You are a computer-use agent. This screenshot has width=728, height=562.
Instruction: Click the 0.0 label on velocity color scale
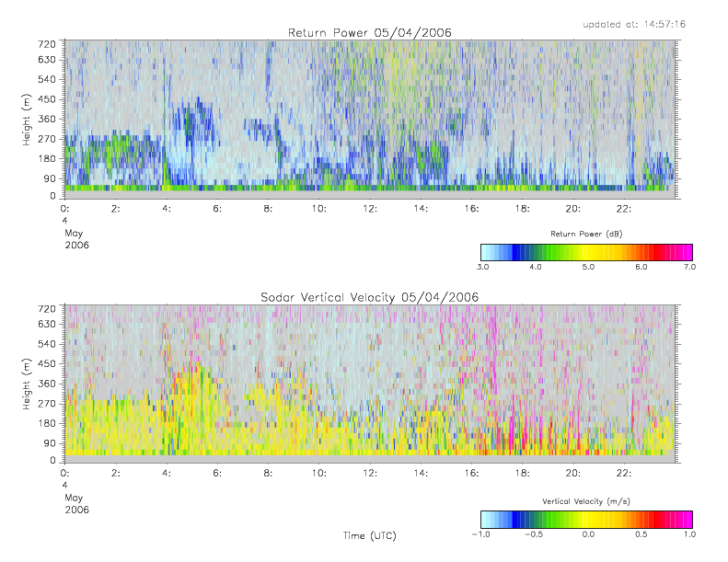click(588, 534)
